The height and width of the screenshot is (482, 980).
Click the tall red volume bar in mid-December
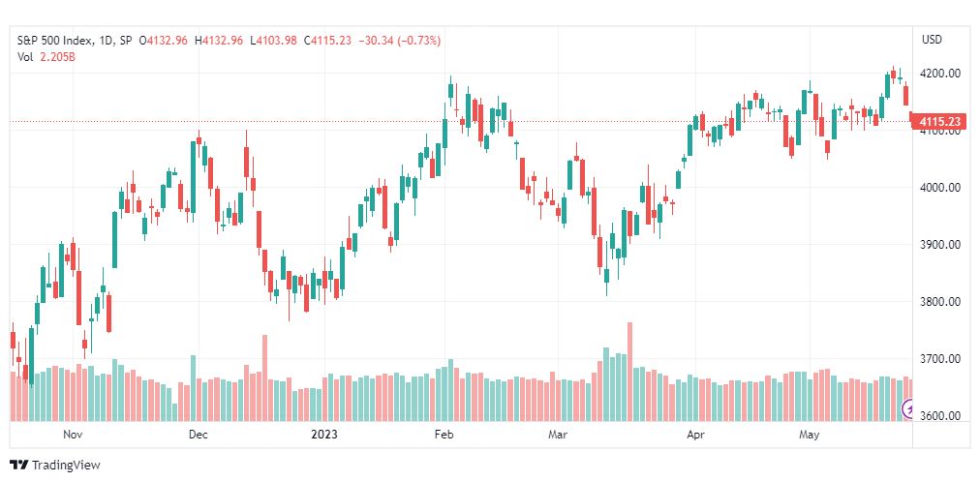coord(264,377)
